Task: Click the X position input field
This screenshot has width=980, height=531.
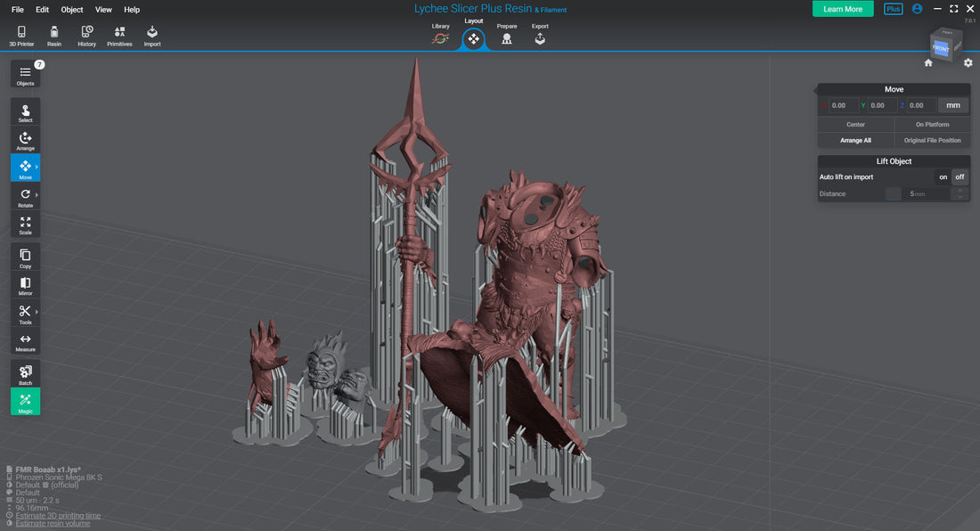Action: coord(842,105)
